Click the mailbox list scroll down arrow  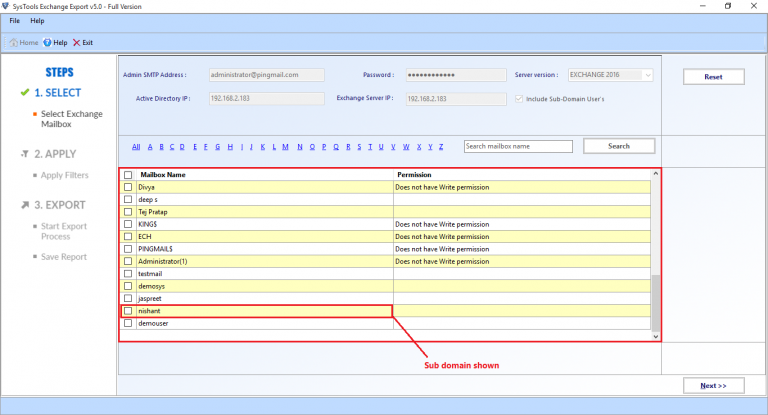click(x=655, y=337)
